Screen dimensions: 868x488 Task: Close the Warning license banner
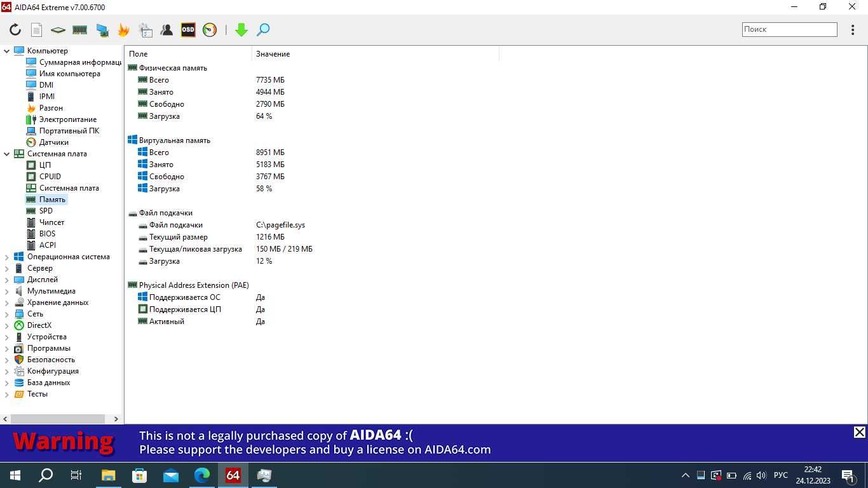pos(859,432)
